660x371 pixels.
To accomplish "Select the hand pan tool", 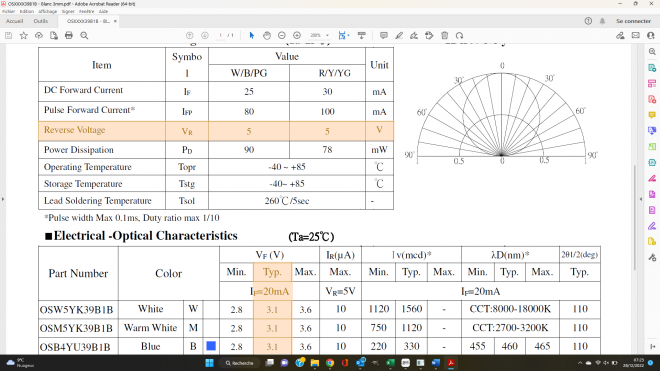I will coord(267,35).
